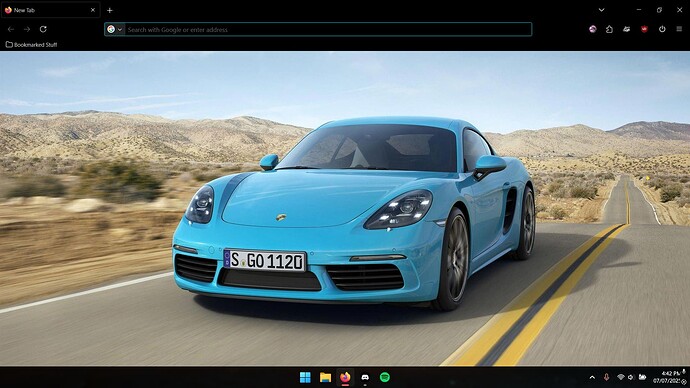The width and height of the screenshot is (690, 388).
Task: Open the taskbar volume control
Action: coord(631,377)
